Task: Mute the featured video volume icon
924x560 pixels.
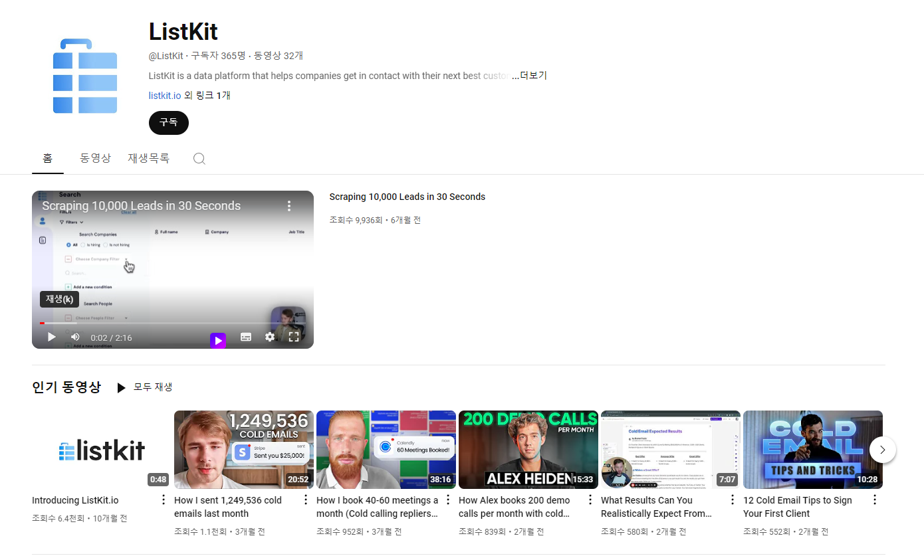Action: 75,337
